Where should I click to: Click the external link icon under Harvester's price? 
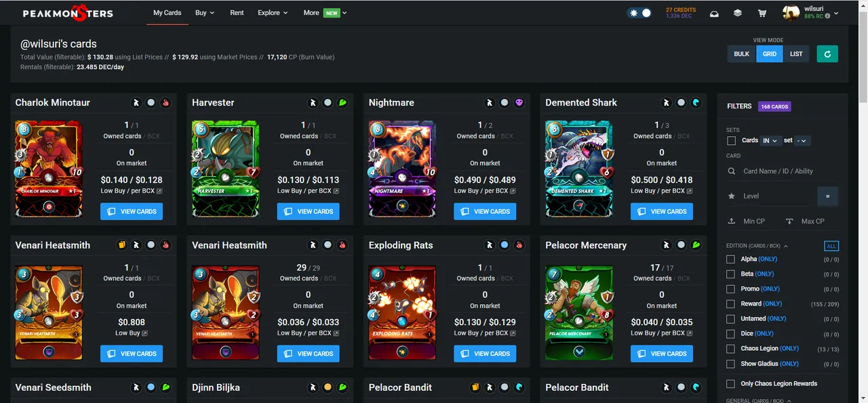click(x=336, y=191)
